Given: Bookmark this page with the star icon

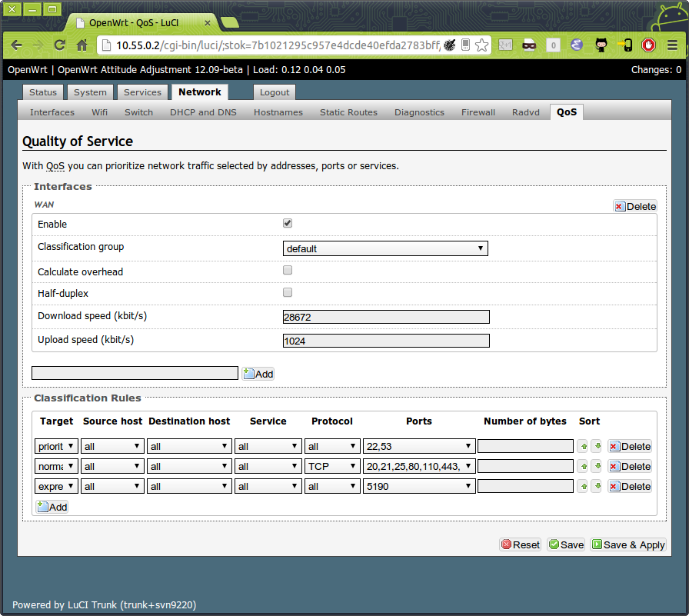Looking at the screenshot, I should 481,45.
